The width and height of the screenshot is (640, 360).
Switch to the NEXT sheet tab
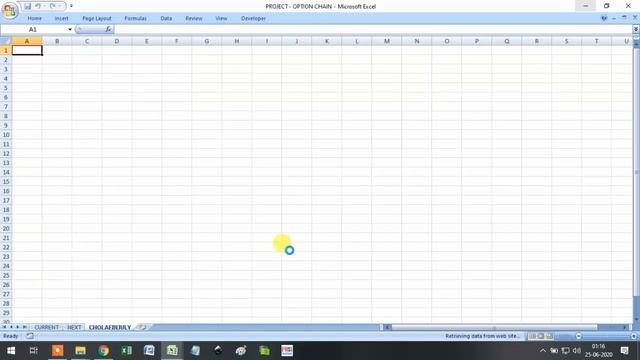coord(74,327)
